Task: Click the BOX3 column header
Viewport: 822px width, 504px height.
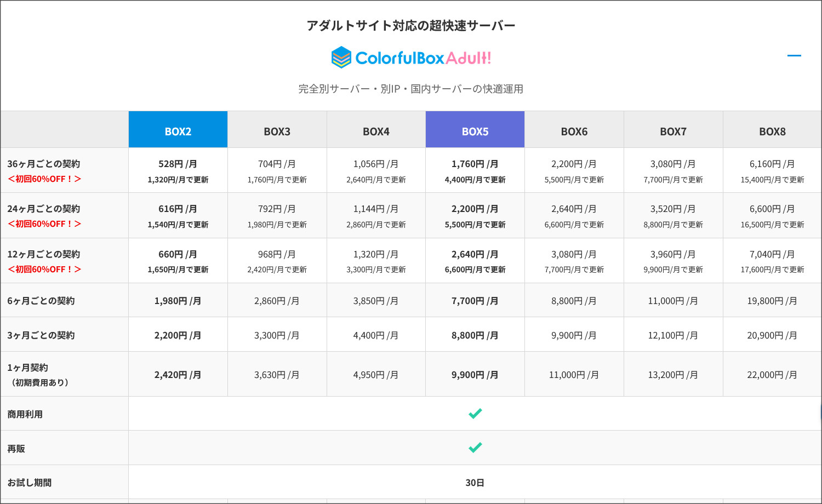Action: point(277,131)
